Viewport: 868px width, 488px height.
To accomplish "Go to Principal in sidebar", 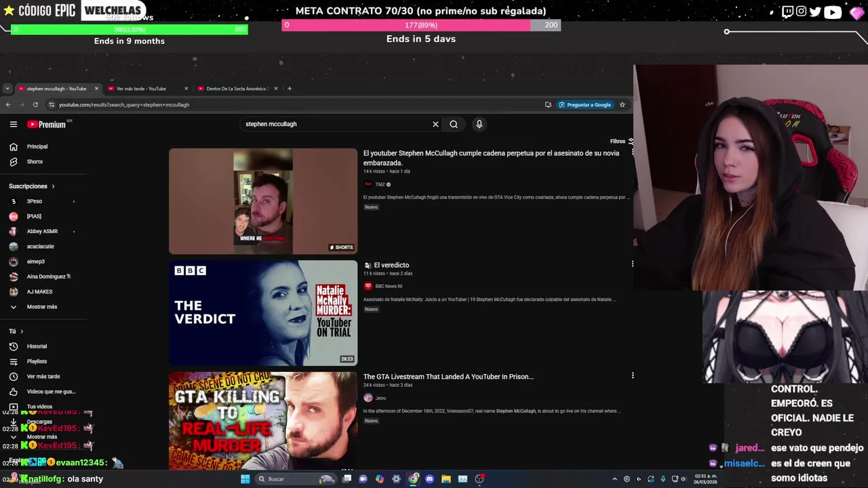I will [x=37, y=146].
